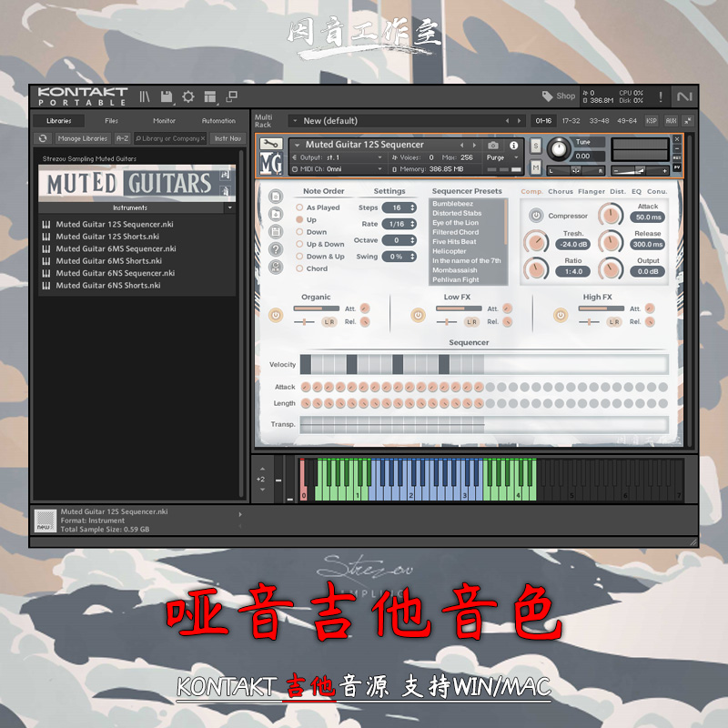Image resolution: width=728 pixels, height=728 pixels.
Task: Click the MG instrument logo thumbnail
Action: click(x=271, y=163)
